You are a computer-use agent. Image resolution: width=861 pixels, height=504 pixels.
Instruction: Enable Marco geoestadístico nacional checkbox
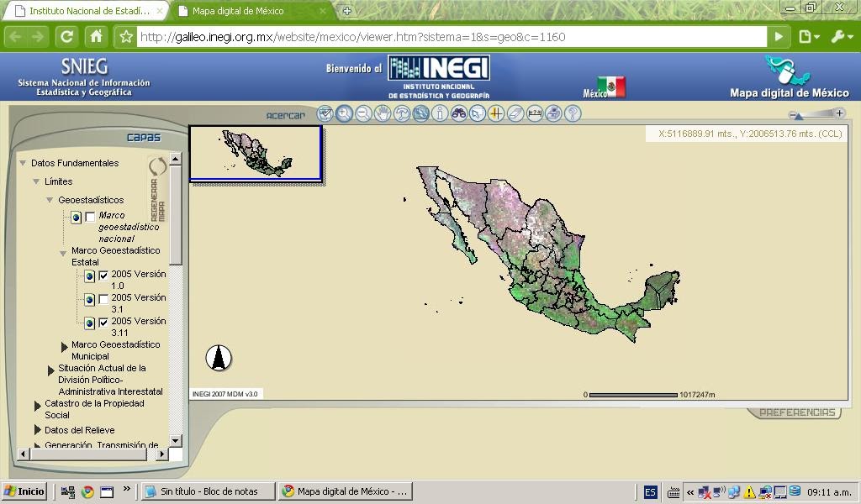(x=90, y=218)
